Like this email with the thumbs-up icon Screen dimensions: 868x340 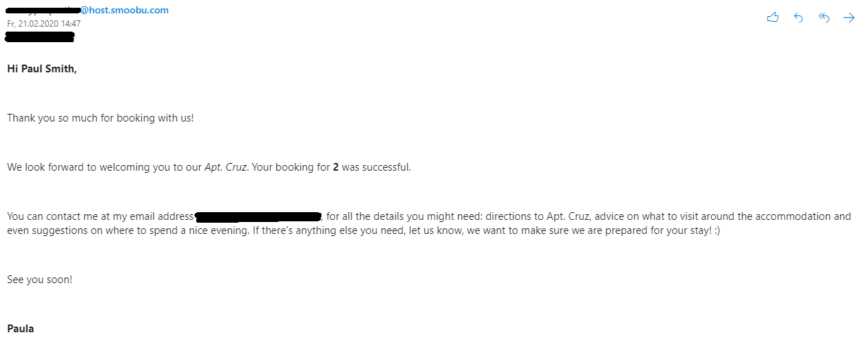[772, 18]
